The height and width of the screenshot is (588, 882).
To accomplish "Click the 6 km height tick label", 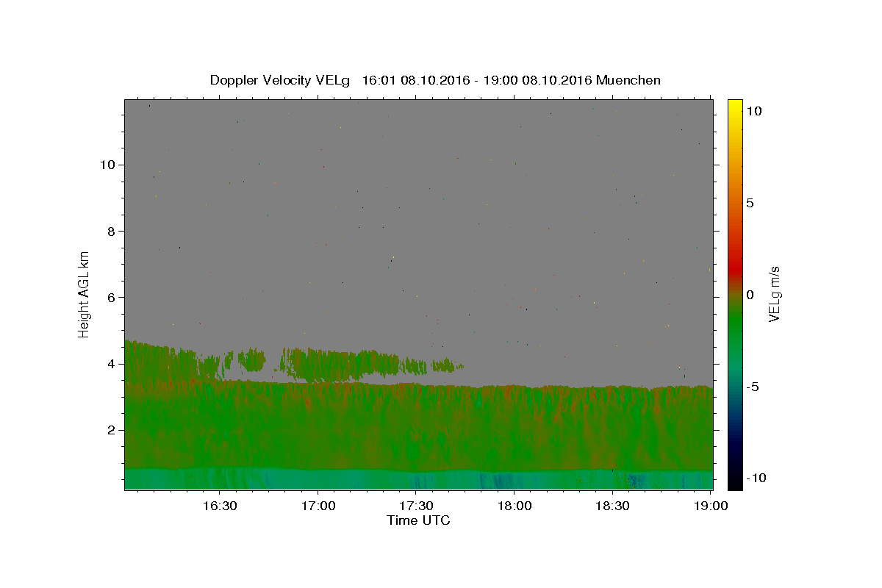I will (110, 297).
